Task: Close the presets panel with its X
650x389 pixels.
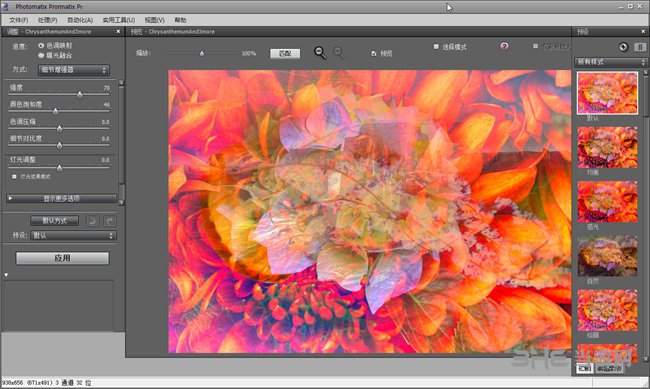Action: pyautogui.click(x=643, y=32)
